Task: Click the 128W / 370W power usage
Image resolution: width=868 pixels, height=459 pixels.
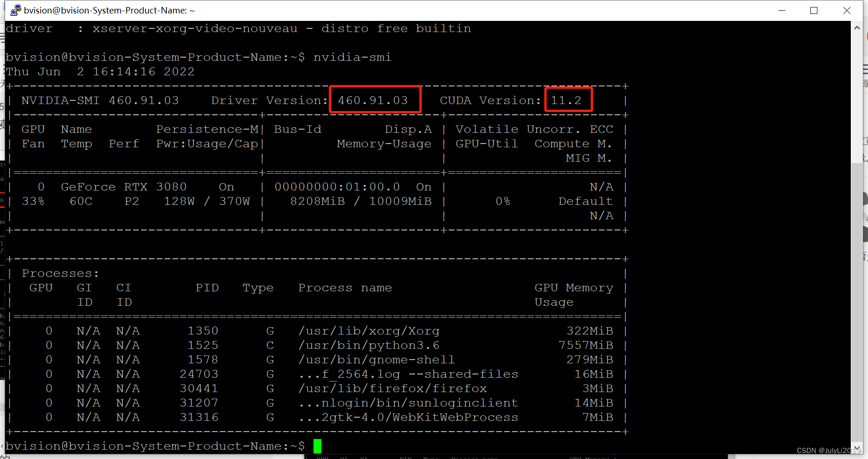Action: click(x=207, y=201)
